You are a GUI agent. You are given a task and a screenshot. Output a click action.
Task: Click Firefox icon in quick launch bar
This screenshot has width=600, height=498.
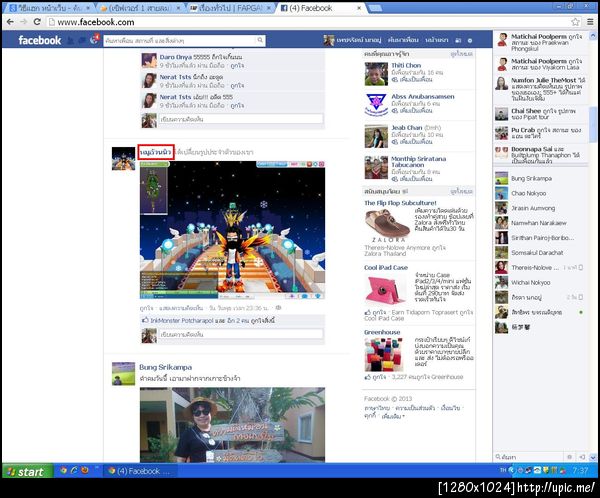tap(85, 470)
